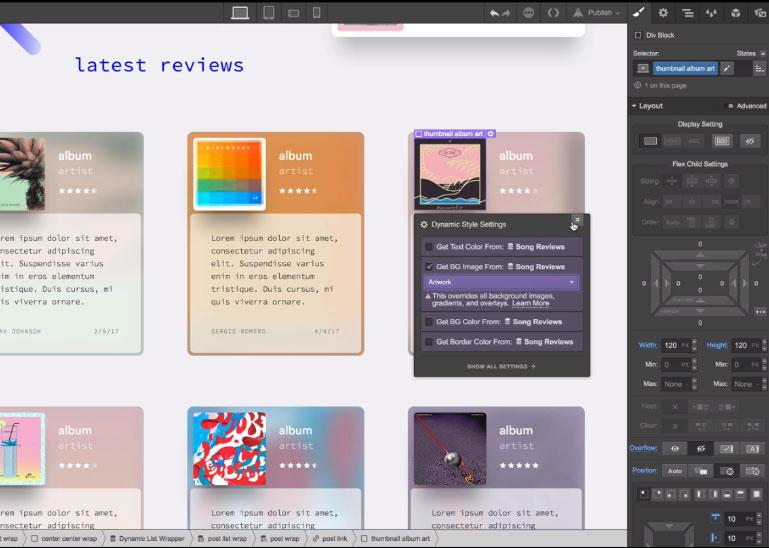Collapse the Layout section
This screenshot has width=769, height=548.
click(x=648, y=105)
